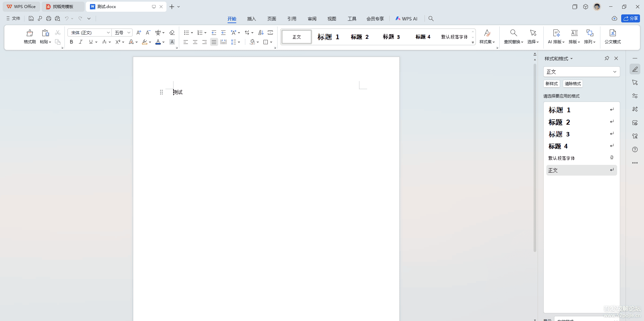Screen dimensions: 644x321
Task: Click the print icon in quick access toolbar
Action: 49,19
